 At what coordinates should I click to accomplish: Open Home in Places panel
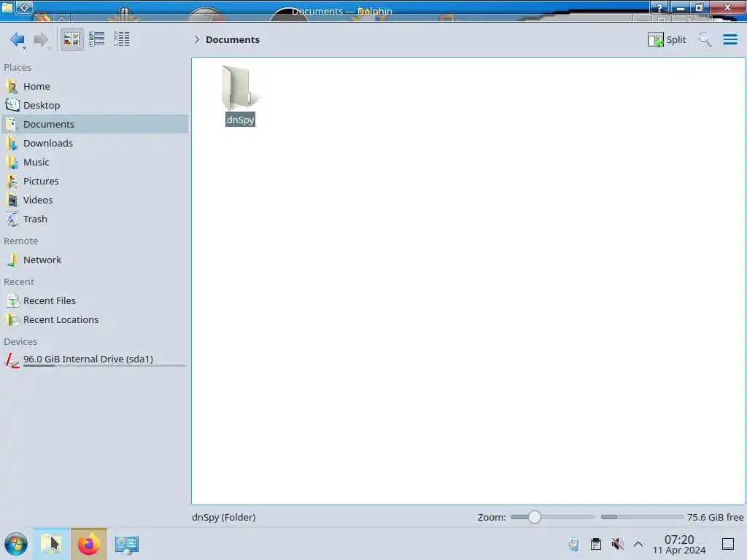(94, 86)
